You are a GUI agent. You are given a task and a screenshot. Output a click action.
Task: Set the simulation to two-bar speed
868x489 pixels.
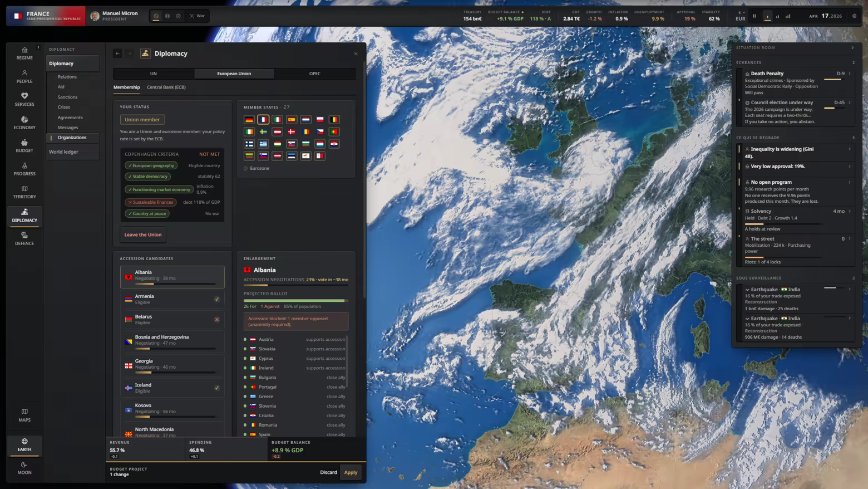(x=777, y=16)
